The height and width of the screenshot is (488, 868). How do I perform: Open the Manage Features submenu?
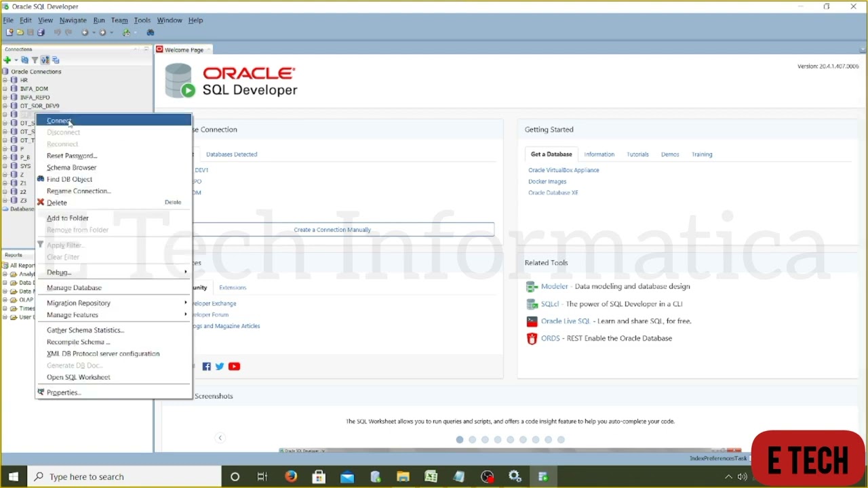pos(113,315)
